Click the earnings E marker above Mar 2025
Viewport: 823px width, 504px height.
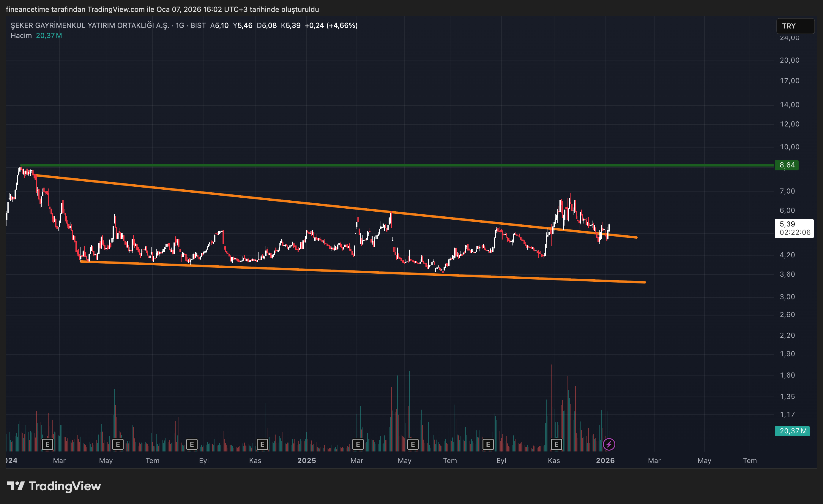click(x=358, y=444)
